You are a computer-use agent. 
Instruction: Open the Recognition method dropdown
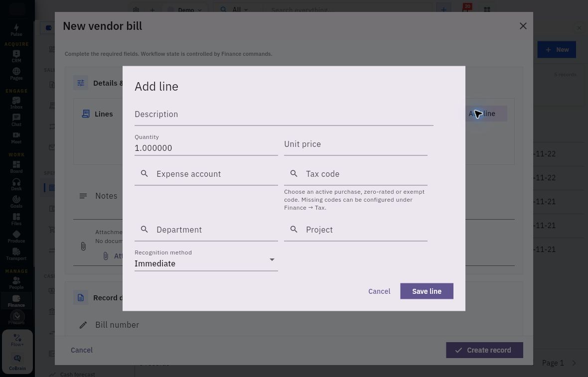click(206, 259)
